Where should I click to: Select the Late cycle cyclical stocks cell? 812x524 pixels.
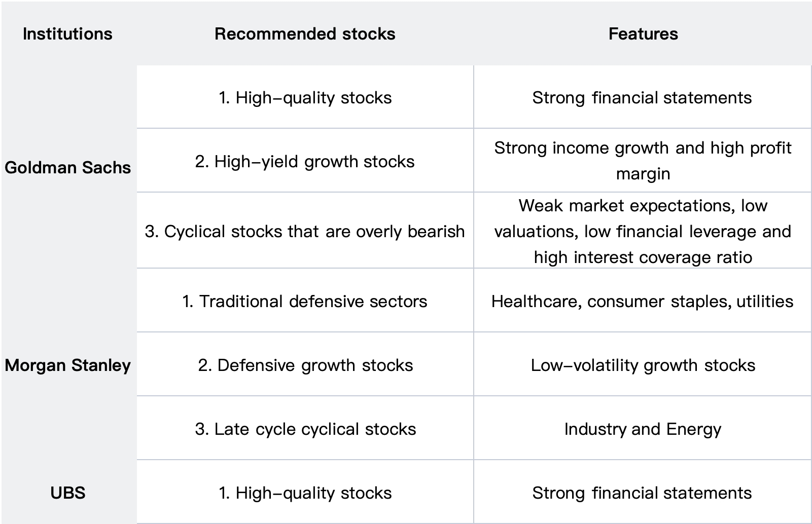[305, 429]
